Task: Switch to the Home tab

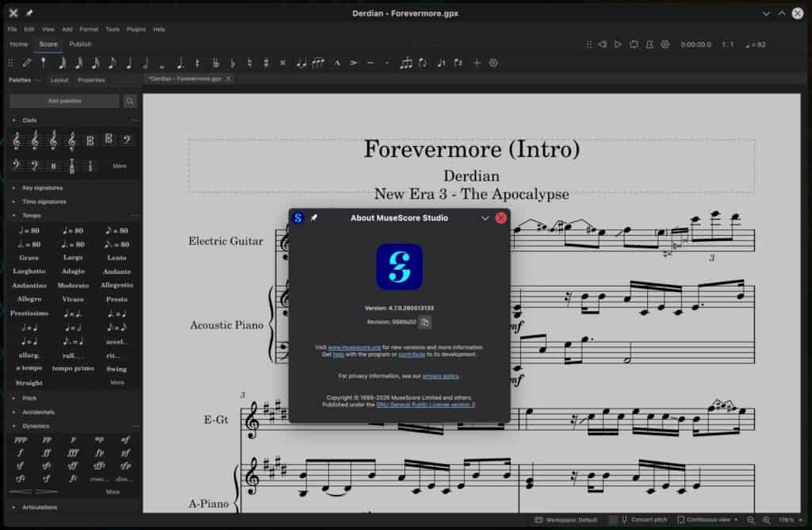Action: [19, 44]
